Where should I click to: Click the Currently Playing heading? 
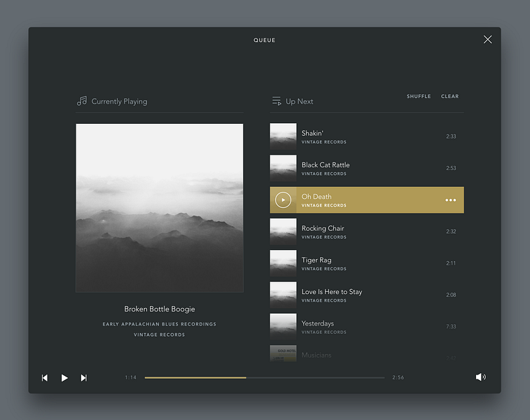click(x=119, y=101)
